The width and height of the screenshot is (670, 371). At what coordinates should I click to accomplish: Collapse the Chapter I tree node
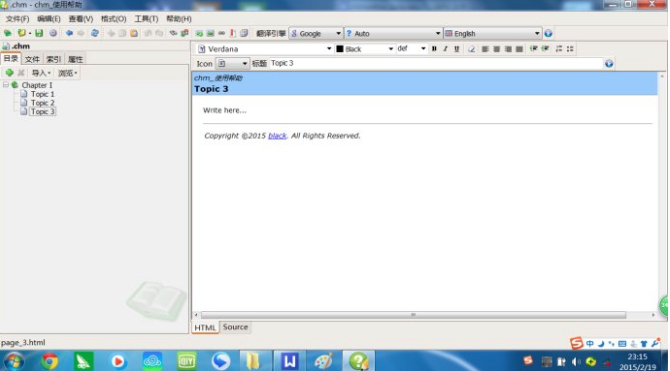(x=6, y=85)
